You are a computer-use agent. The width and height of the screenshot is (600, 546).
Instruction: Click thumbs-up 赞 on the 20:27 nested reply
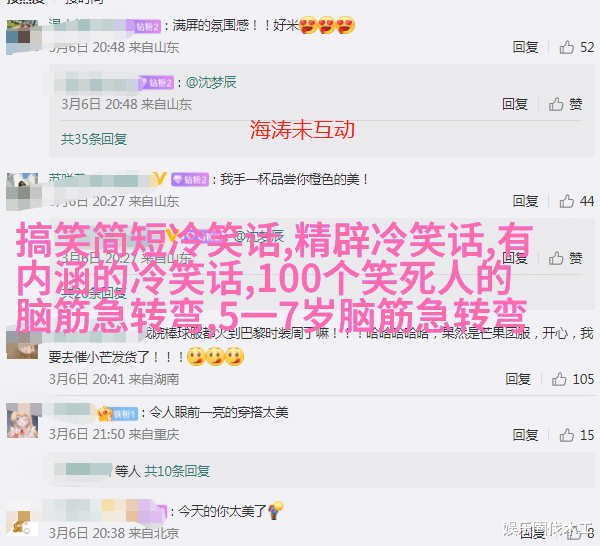click(x=566, y=258)
